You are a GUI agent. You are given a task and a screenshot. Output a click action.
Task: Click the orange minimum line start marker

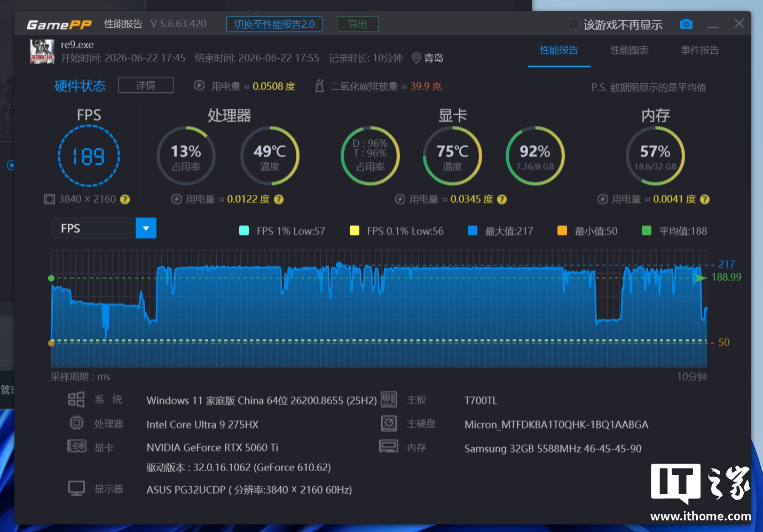click(x=51, y=343)
